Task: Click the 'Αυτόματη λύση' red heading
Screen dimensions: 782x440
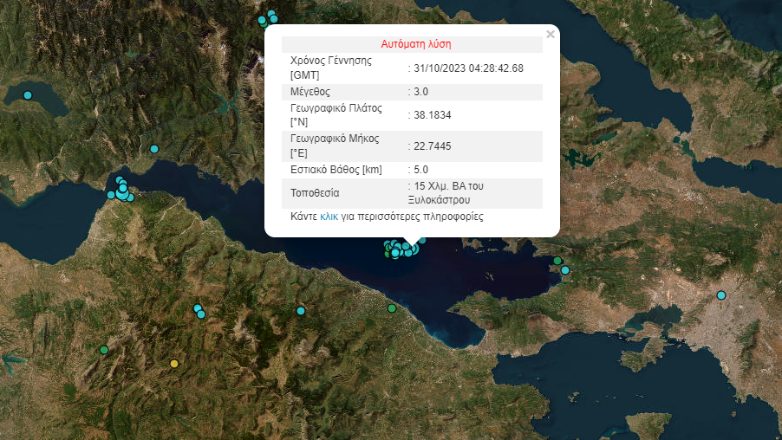Action: 416,44
